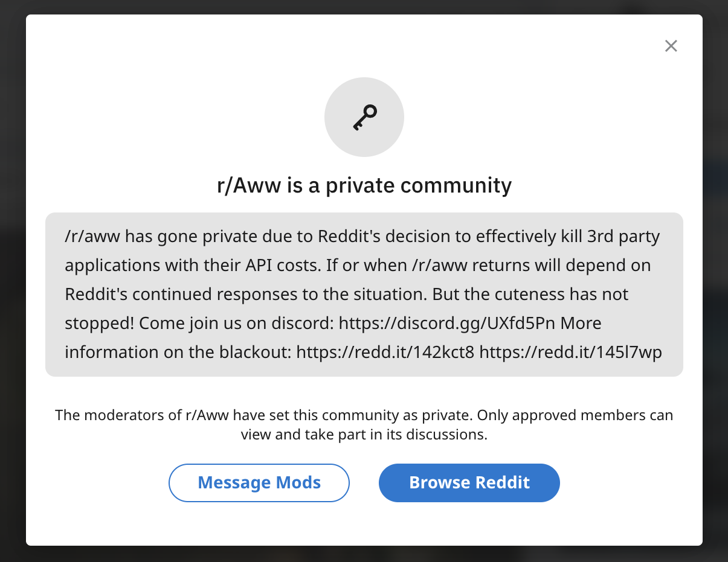The width and height of the screenshot is (728, 562).
Task: Select the moderators explanation text
Action: 364,423
